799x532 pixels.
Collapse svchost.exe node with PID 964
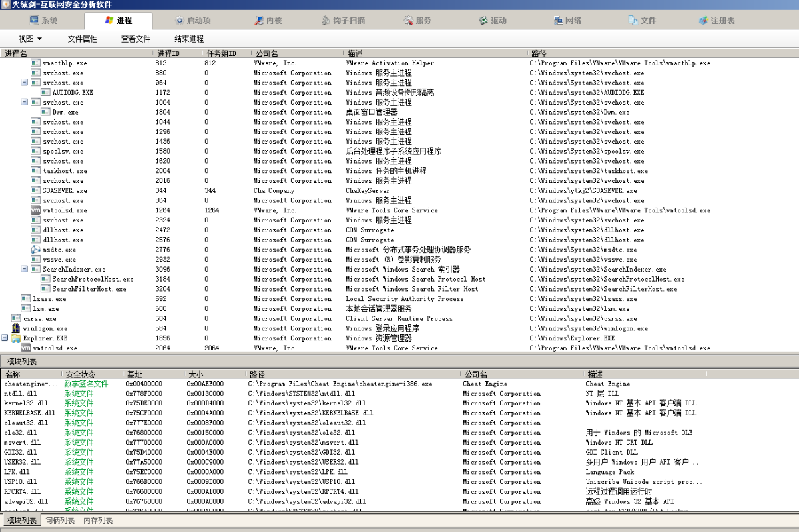pyautogui.click(x=25, y=83)
